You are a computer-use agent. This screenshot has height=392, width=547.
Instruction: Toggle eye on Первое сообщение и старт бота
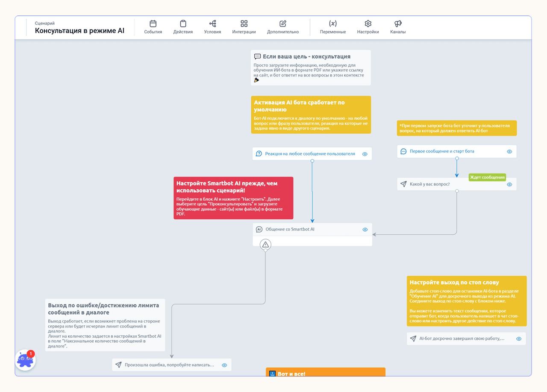509,151
